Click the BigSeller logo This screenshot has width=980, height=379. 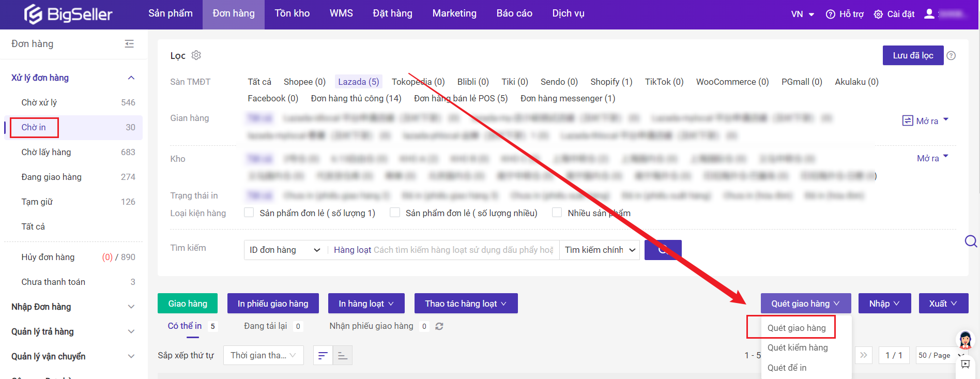(68, 14)
